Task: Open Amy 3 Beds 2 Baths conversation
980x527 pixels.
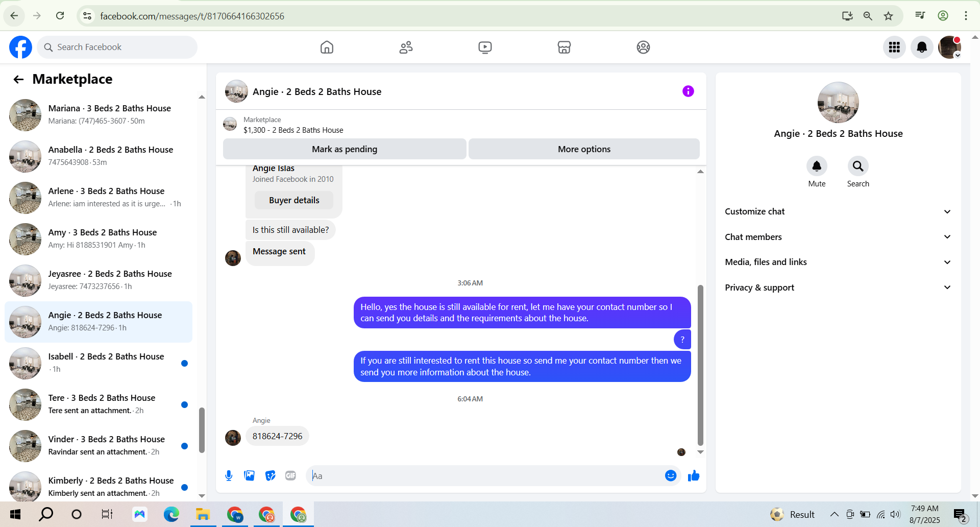Action: tap(99, 239)
